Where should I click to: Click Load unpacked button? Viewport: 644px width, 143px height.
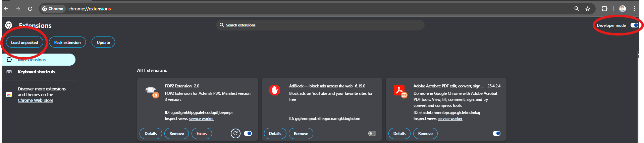[24, 42]
